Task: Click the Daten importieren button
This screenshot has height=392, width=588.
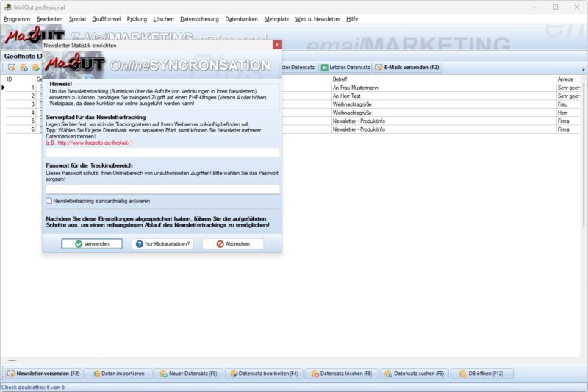Action: [x=118, y=374]
